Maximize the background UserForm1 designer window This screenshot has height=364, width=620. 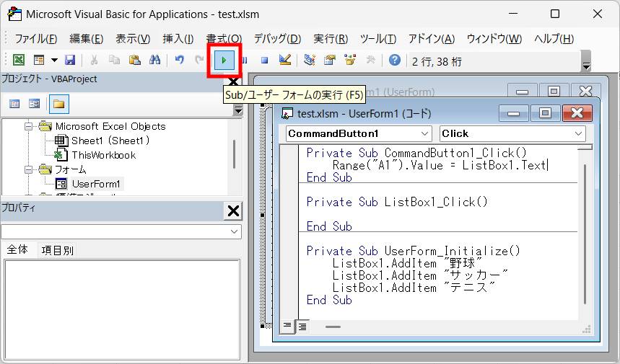tap(554, 92)
